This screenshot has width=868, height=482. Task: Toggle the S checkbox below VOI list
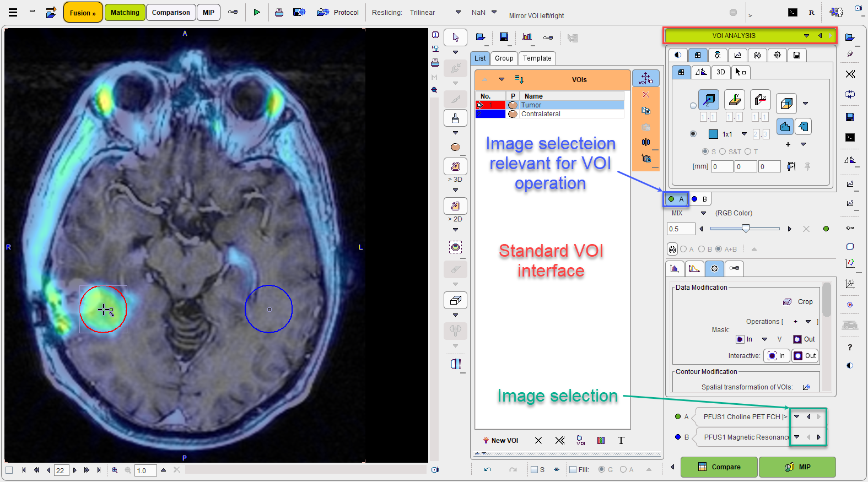[x=534, y=470]
